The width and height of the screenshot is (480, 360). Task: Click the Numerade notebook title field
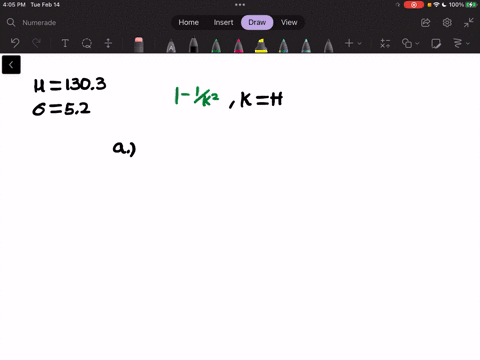[39, 23]
